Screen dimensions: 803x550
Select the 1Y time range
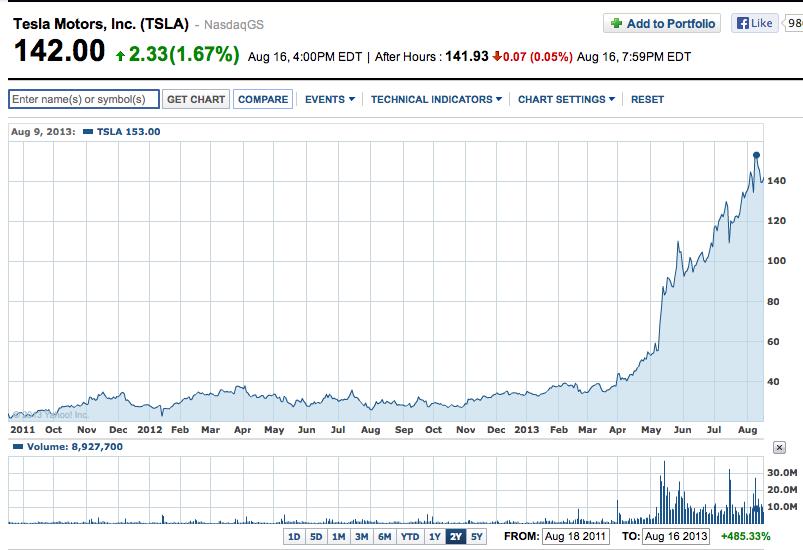[435, 537]
